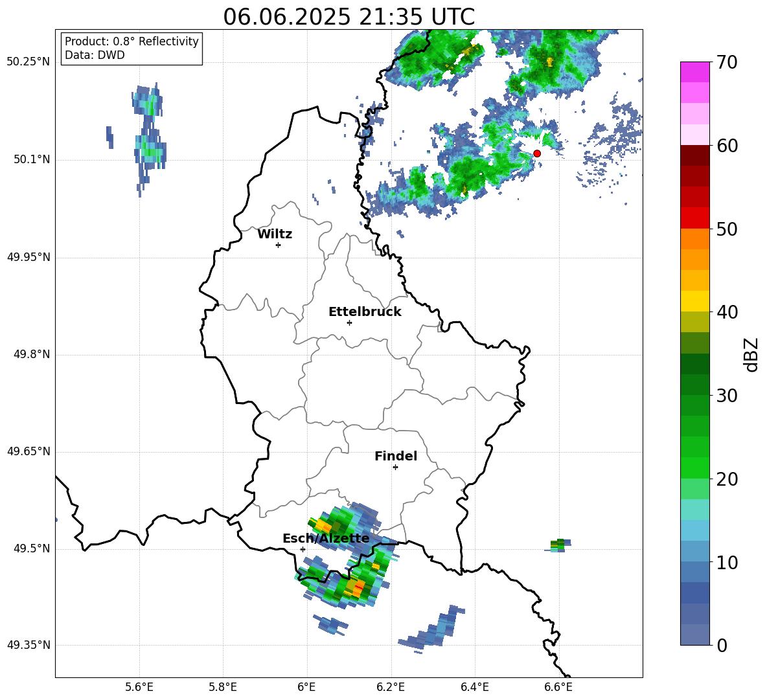Click the Findel location cross marker
Viewport: 767px width, 700px height.
click(x=395, y=468)
